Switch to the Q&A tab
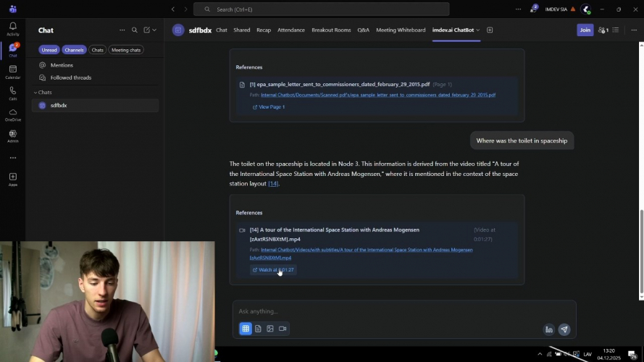Screen dimensions: 644x362 [x=363, y=30]
